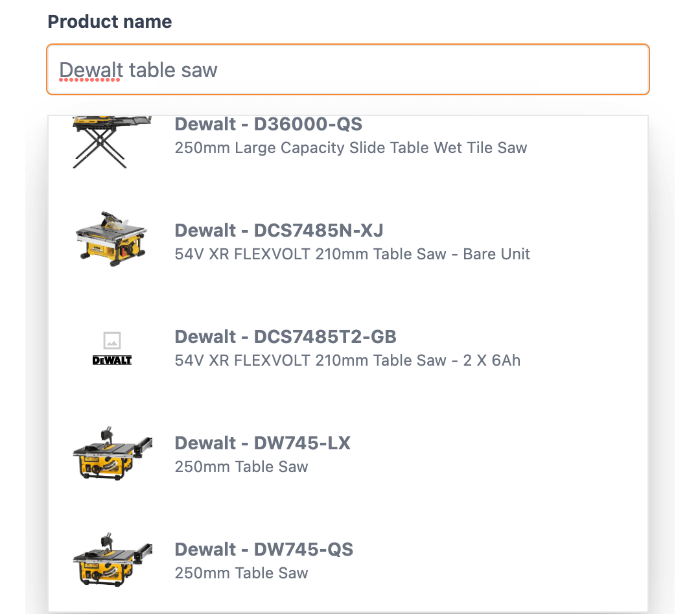Click 250mm Large Capacity Slide Table description
This screenshot has height=614, width=700.
(x=351, y=148)
